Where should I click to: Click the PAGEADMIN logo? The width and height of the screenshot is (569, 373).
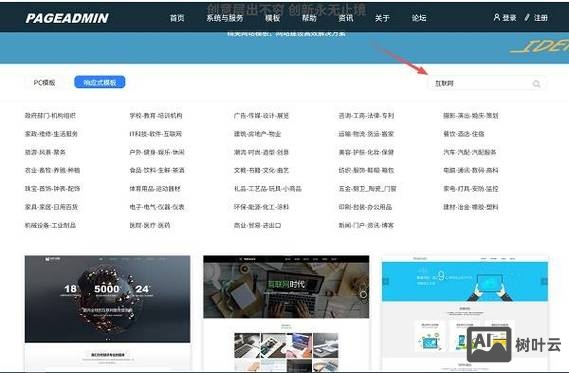click(67, 18)
